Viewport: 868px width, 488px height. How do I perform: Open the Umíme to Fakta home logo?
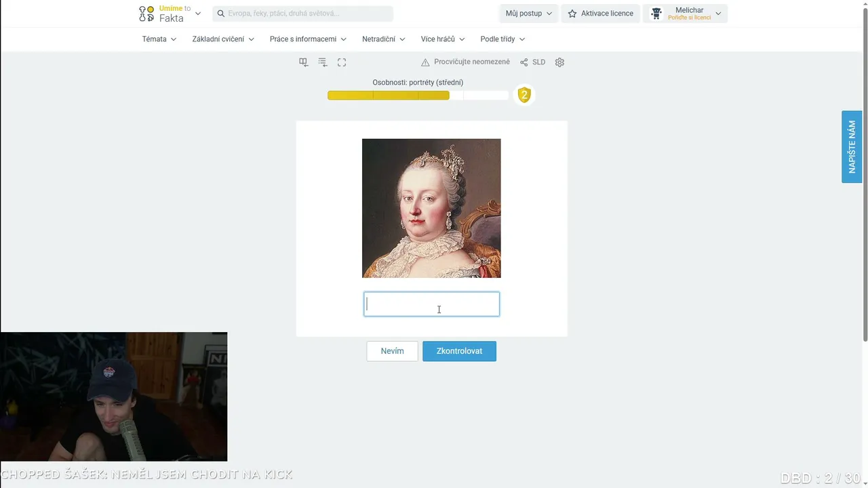(165, 14)
